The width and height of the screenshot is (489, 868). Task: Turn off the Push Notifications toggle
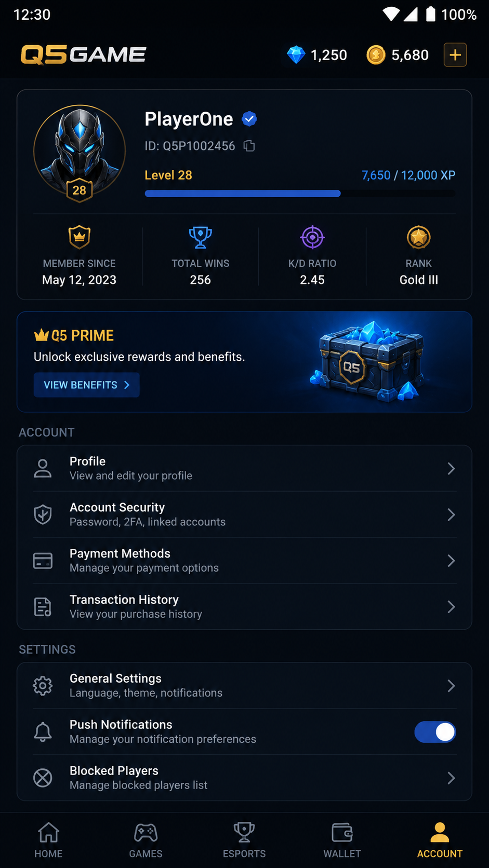coord(435,732)
